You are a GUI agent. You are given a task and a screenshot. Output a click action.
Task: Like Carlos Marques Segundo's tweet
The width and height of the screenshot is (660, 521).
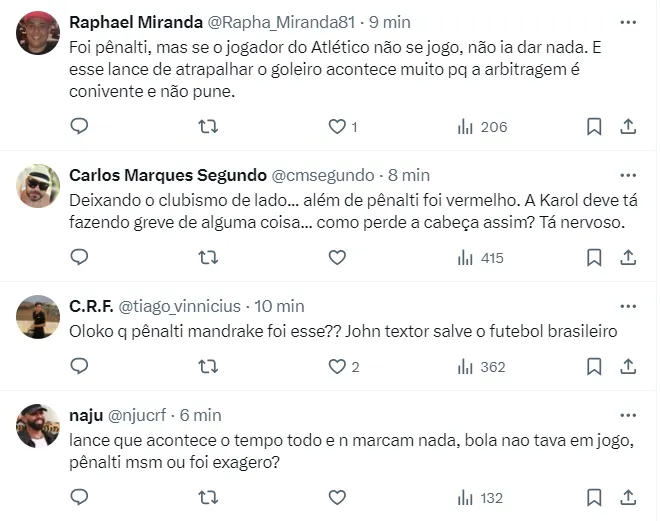coord(337,258)
